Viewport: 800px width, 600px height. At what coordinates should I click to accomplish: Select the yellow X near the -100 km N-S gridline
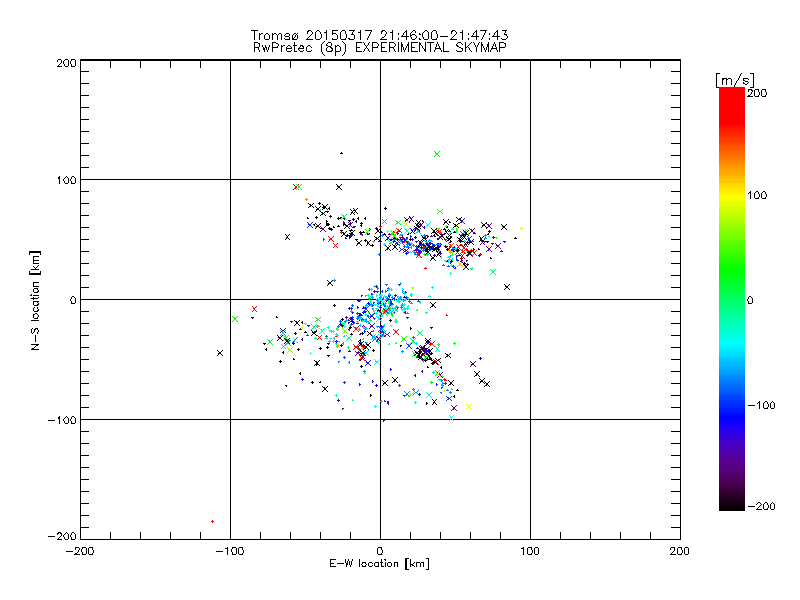(x=468, y=407)
